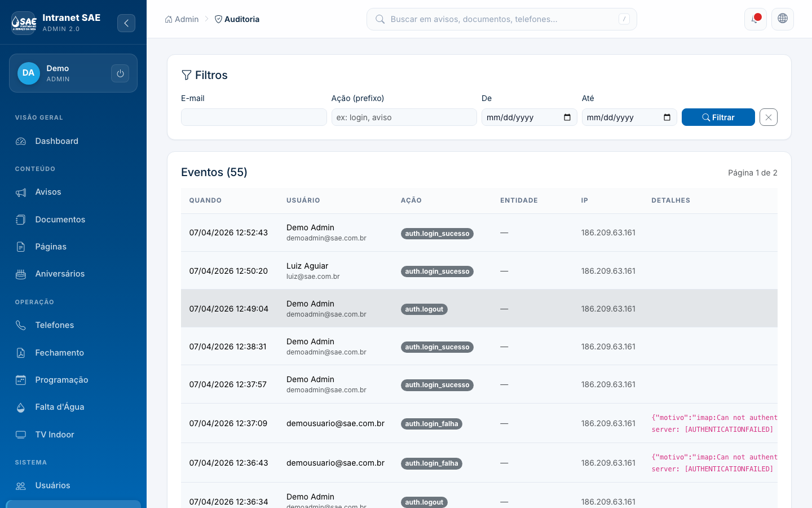
Task: Click the magnifier icon in the search bar
Action: click(x=380, y=19)
